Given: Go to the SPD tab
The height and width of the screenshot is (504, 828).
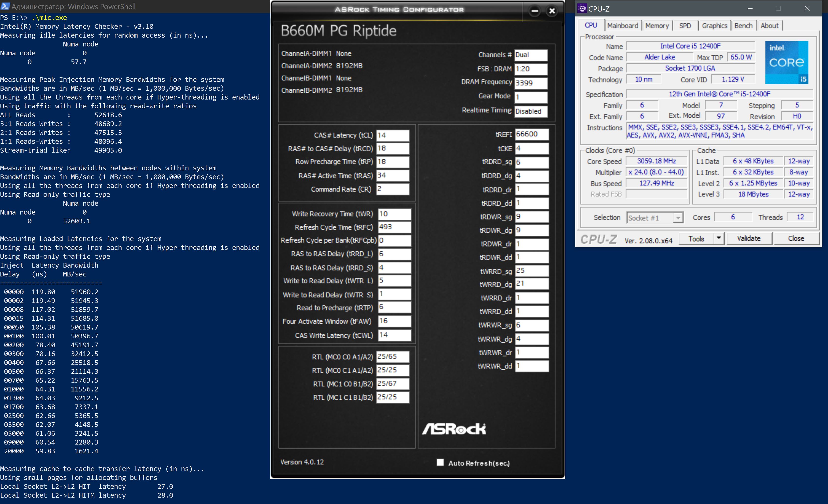Looking at the screenshot, I should coord(685,26).
